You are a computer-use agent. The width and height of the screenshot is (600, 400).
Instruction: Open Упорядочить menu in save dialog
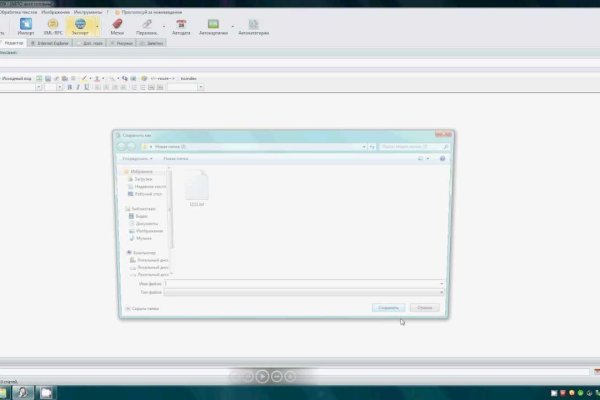[135, 158]
